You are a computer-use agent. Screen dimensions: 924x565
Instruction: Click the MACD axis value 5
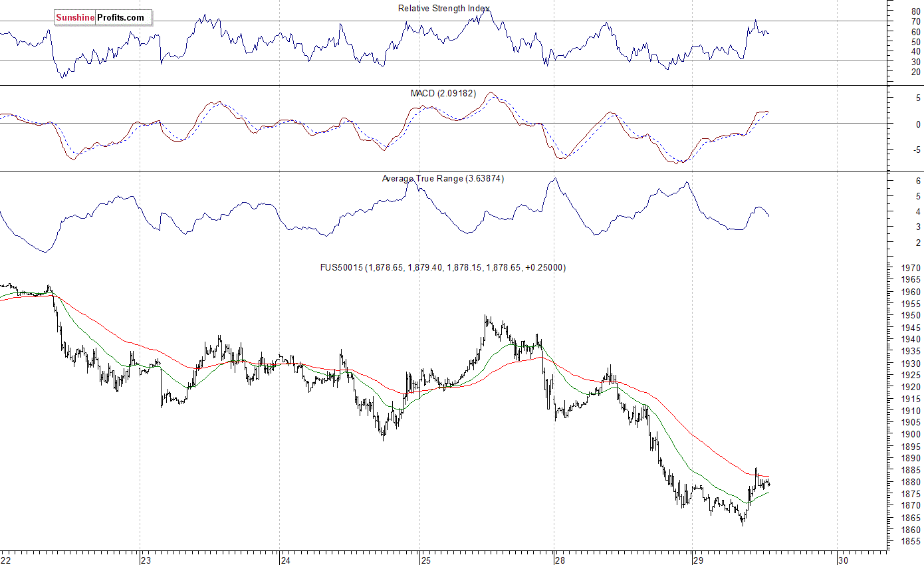click(918, 98)
